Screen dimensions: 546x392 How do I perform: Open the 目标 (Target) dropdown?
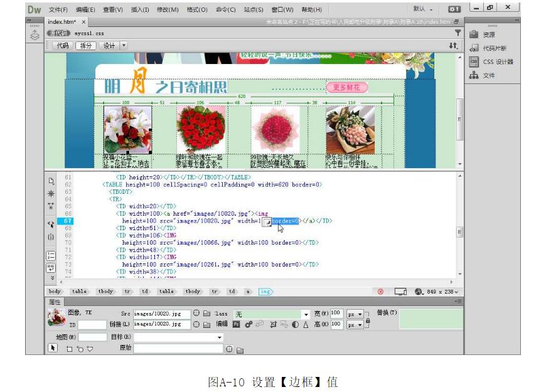pos(220,337)
